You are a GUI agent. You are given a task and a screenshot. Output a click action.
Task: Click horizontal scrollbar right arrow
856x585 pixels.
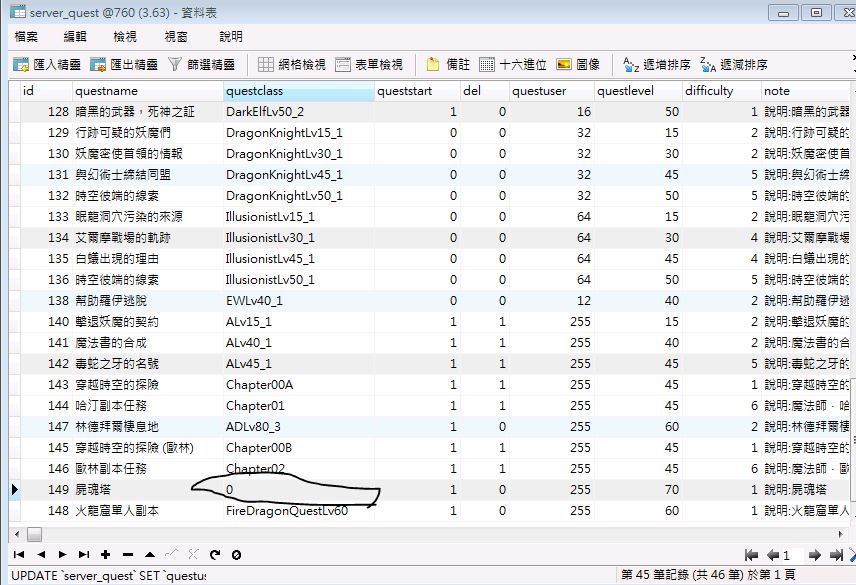[x=840, y=534]
